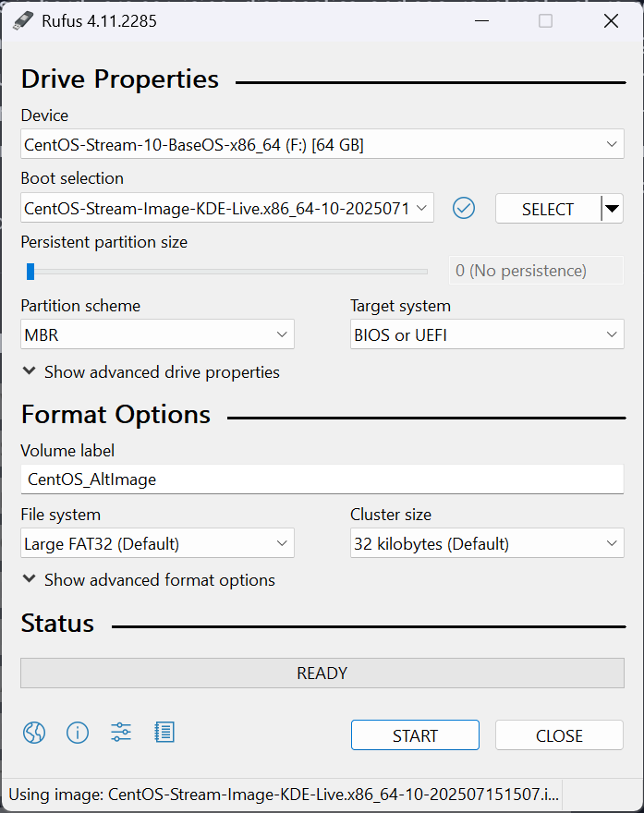
Task: Open the Cluster size dropdown
Action: point(487,544)
